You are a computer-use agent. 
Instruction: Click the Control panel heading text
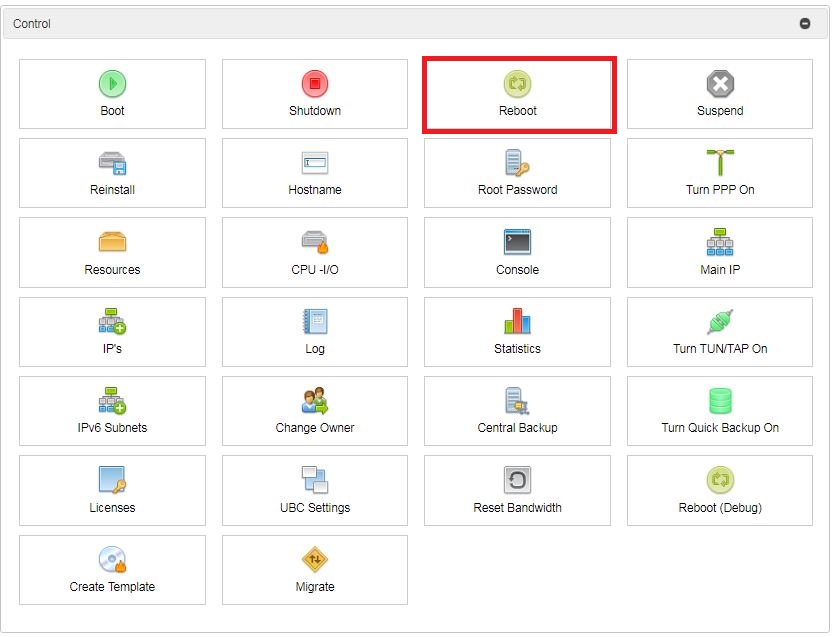point(31,24)
